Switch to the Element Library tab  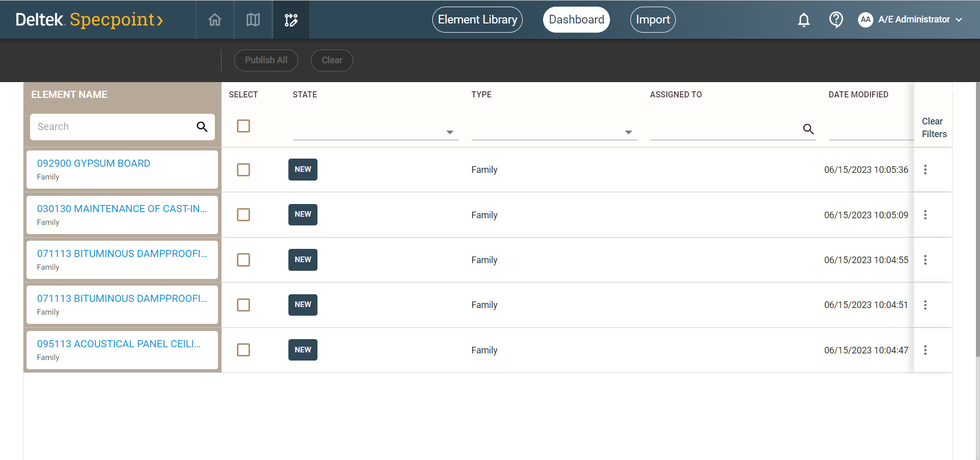(x=477, y=20)
